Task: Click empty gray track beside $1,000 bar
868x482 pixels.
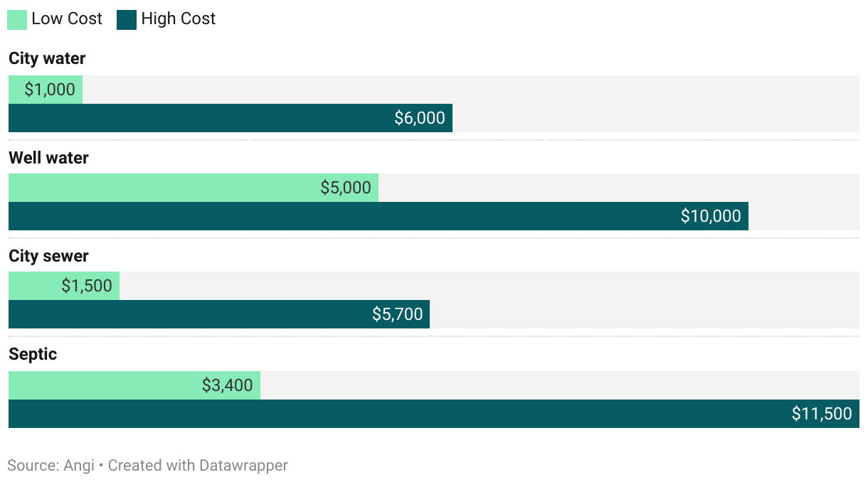Action: point(470,90)
